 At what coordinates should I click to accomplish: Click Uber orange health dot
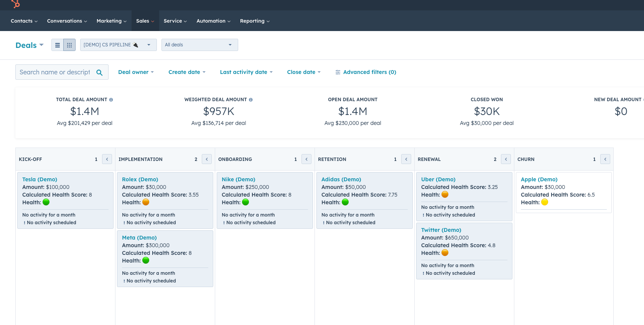click(445, 194)
